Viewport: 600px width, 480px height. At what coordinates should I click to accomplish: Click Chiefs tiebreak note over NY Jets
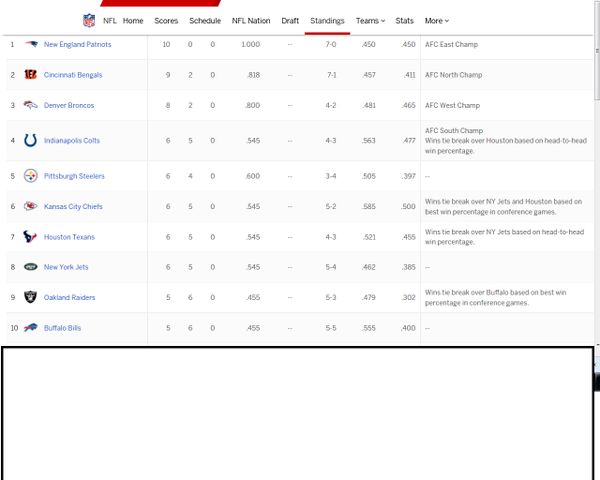(x=503, y=207)
